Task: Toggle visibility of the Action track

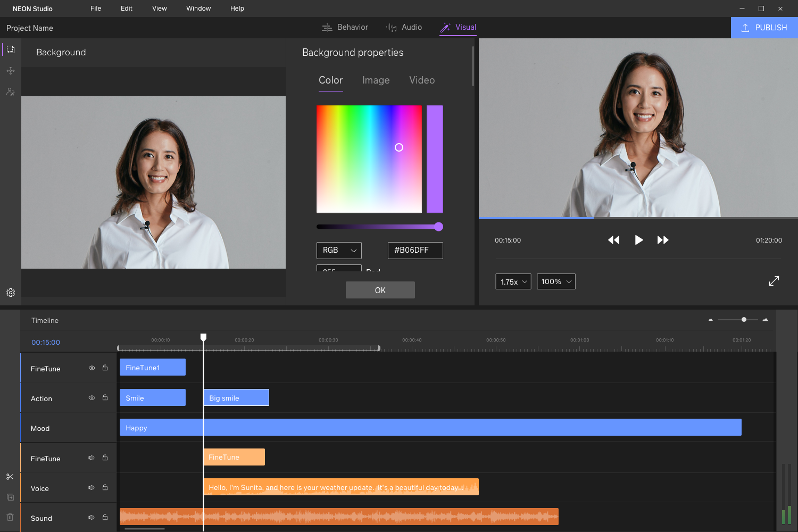Action: [92, 397]
